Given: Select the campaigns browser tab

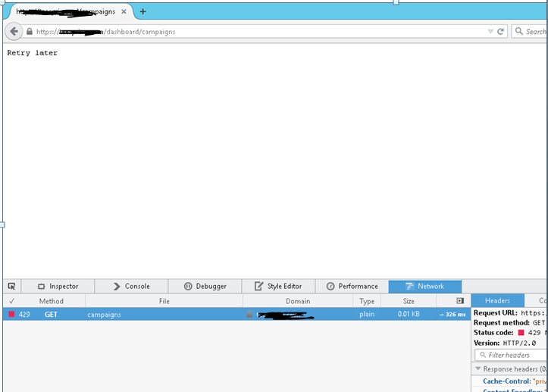Looking at the screenshot, I should click(x=70, y=11).
